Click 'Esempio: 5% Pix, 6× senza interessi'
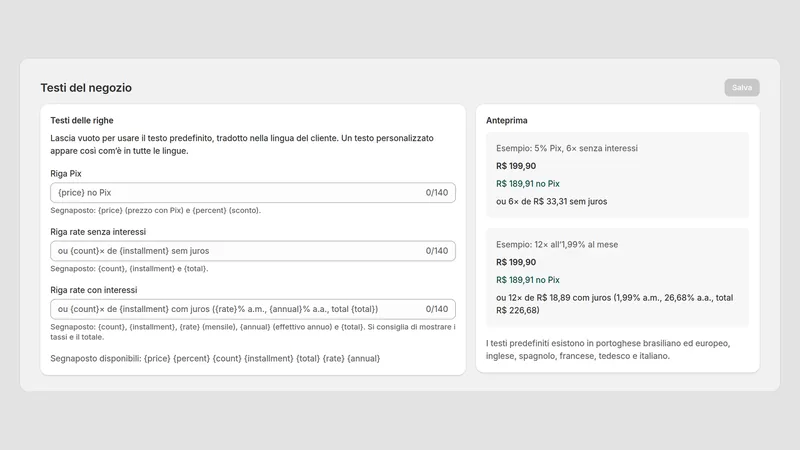 567,148
